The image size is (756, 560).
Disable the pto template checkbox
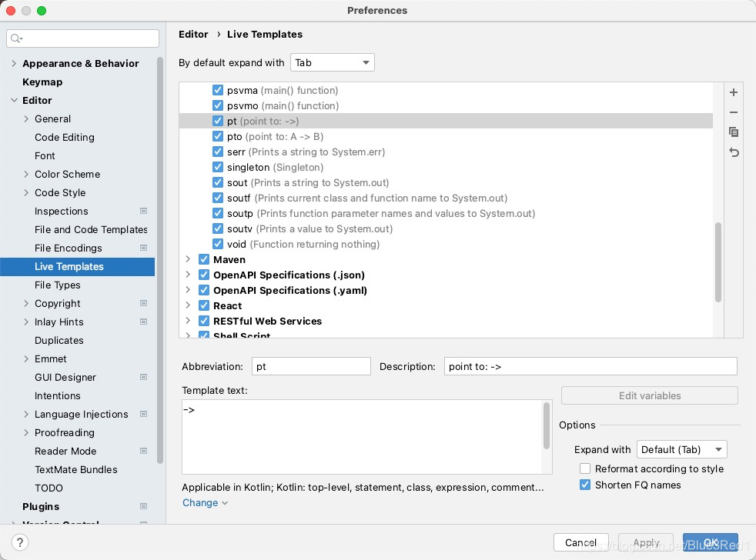point(218,136)
